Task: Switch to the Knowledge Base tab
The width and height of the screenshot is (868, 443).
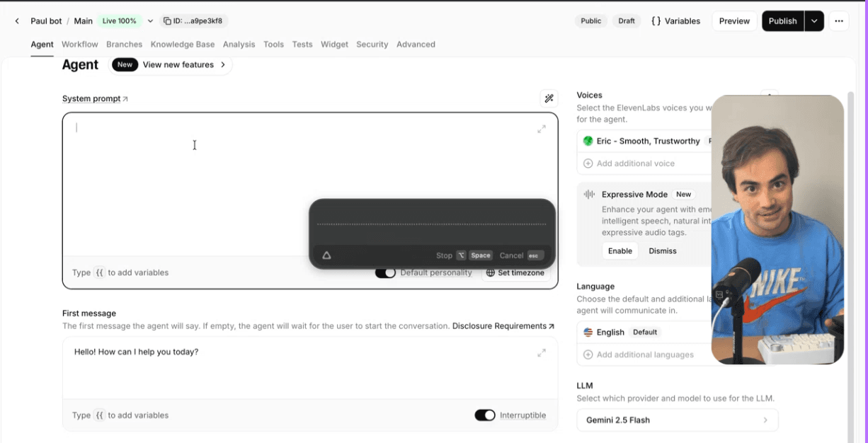Action: point(183,44)
